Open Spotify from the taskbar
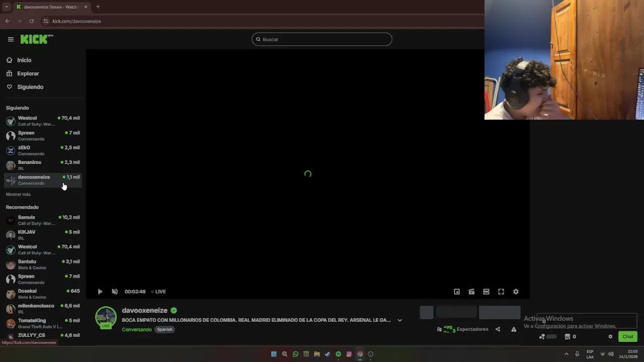Image resolution: width=644 pixels, height=362 pixels. coord(338,354)
